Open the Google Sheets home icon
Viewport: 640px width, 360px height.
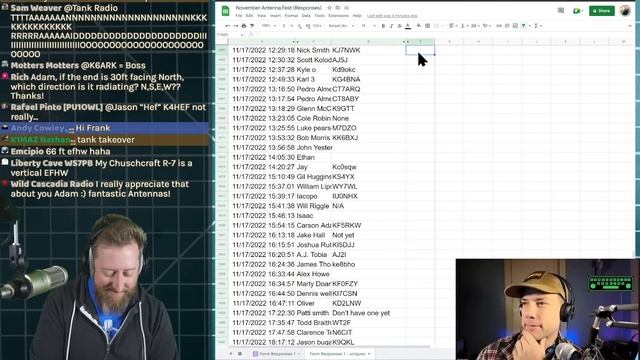(225, 11)
